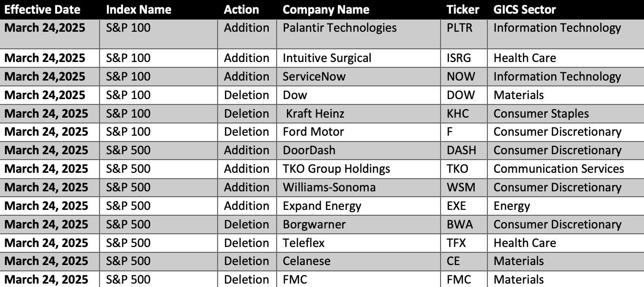Select the Williams-Sonoma cell
Image resolution: width=644 pixels, height=287 pixels.
(x=358, y=187)
